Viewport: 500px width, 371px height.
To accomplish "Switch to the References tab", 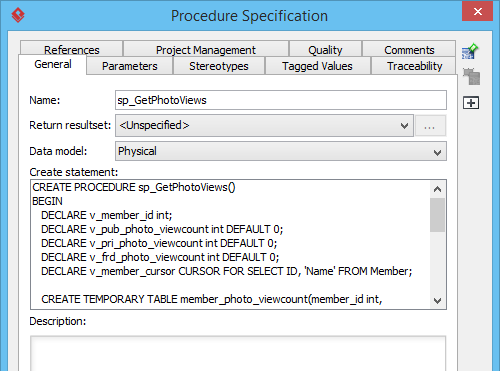I will click(x=72, y=49).
